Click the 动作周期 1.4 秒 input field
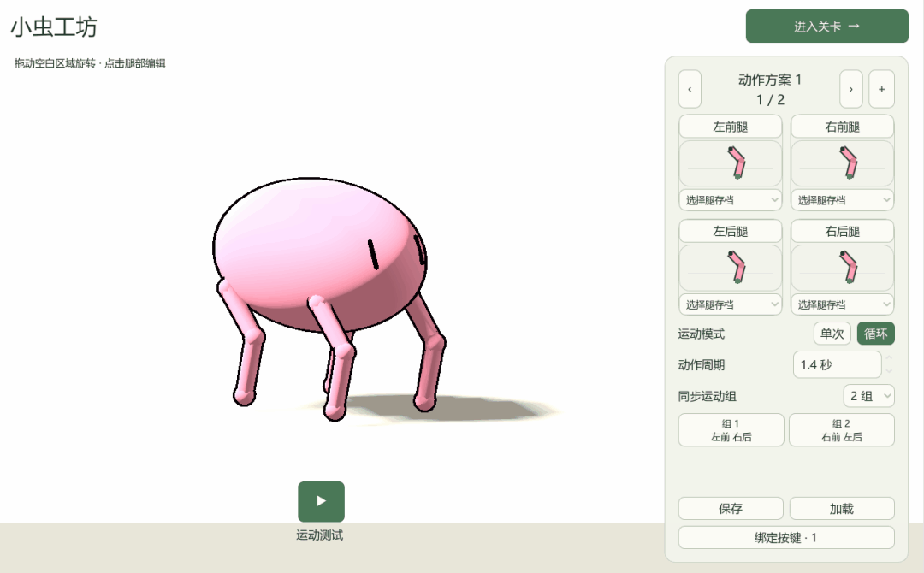The height and width of the screenshot is (573, 924). (x=837, y=364)
